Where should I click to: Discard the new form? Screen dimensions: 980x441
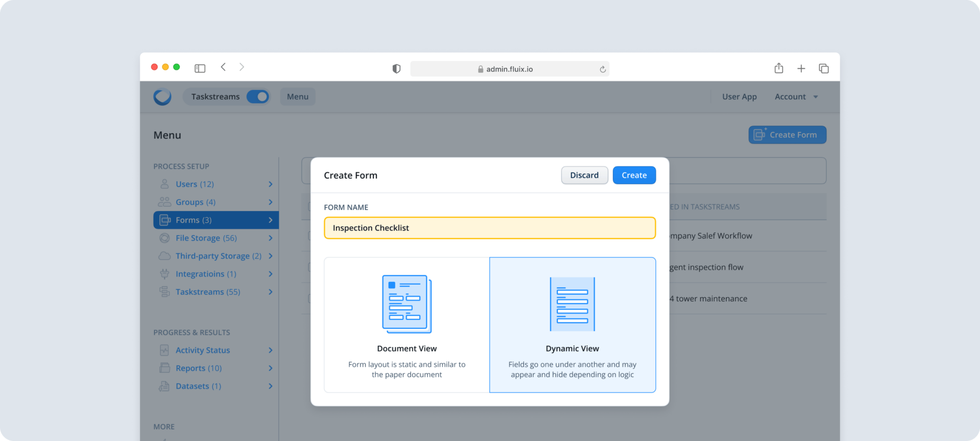point(584,175)
